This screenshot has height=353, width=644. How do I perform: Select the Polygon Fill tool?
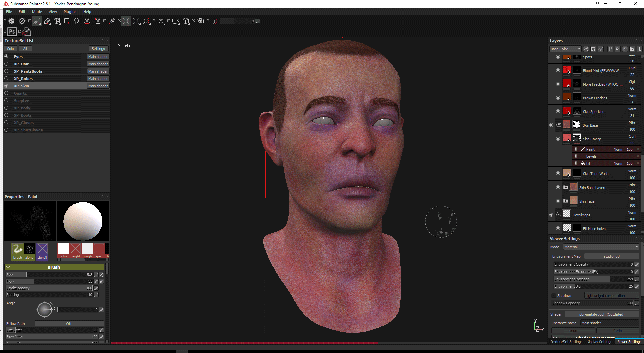tap(67, 21)
